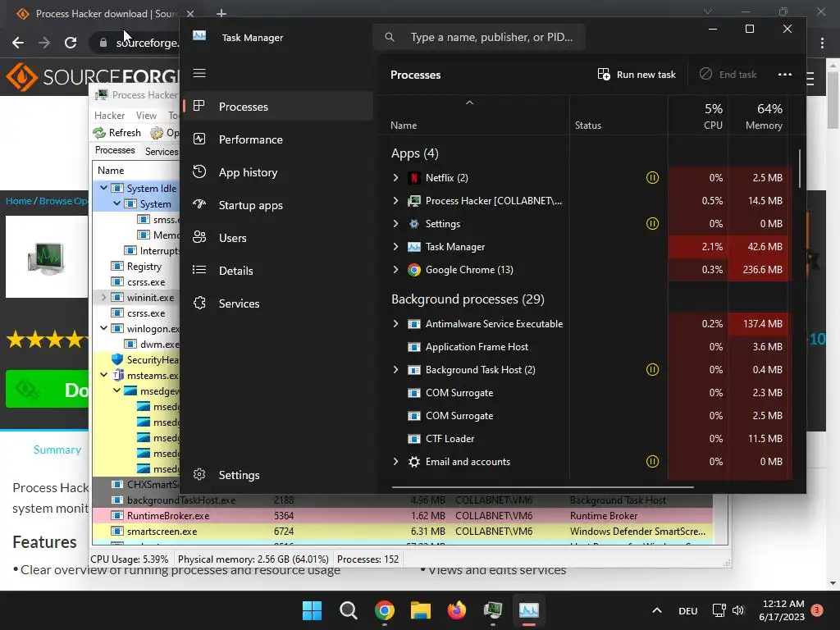Viewport: 840px width, 630px height.
Task: Close the Process Hacker download browser tab
Action: pyautogui.click(x=190, y=14)
